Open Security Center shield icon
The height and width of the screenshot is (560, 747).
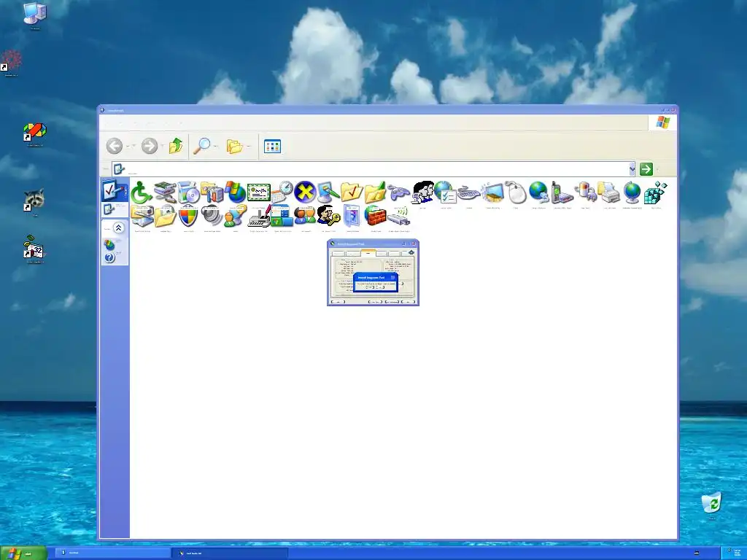click(x=188, y=216)
